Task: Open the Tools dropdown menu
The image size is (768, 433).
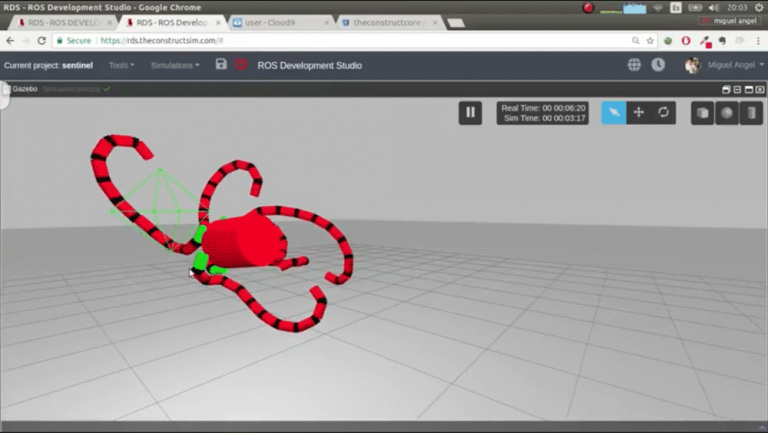Action: point(121,65)
